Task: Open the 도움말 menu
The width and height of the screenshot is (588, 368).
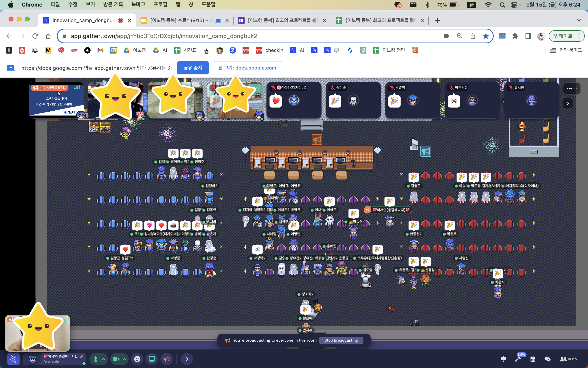Action: 208,4
